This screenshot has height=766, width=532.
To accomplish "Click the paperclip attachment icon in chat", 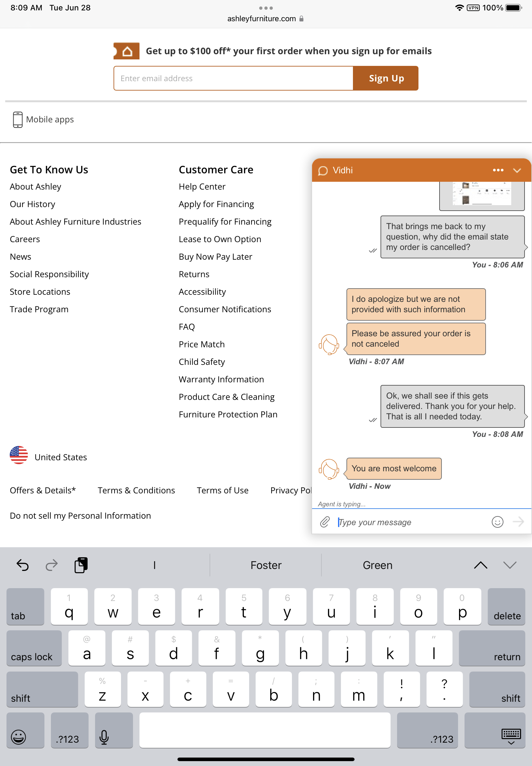I will 325,522.
